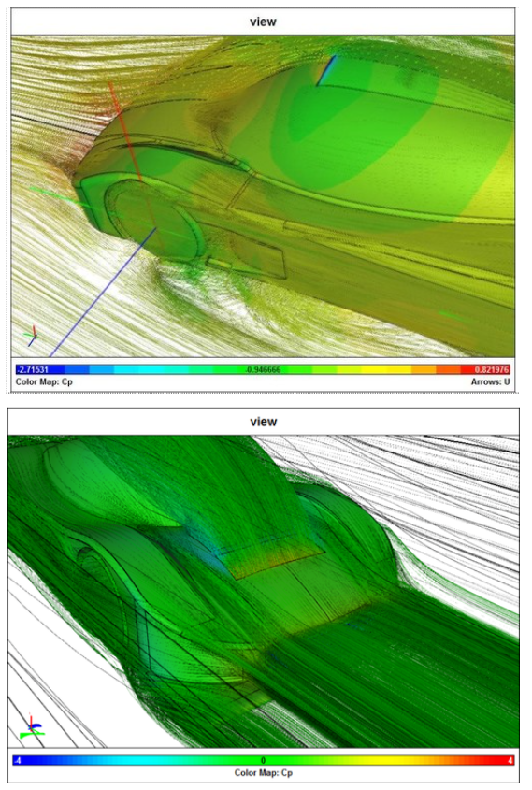Screen dimensions: 532x790
Task: Click the axis triad icon in top view
Action: click(31, 335)
